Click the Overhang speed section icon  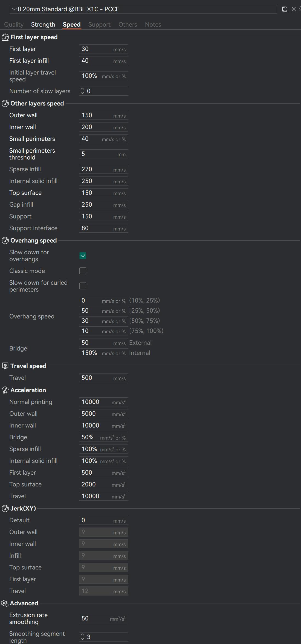point(5,241)
